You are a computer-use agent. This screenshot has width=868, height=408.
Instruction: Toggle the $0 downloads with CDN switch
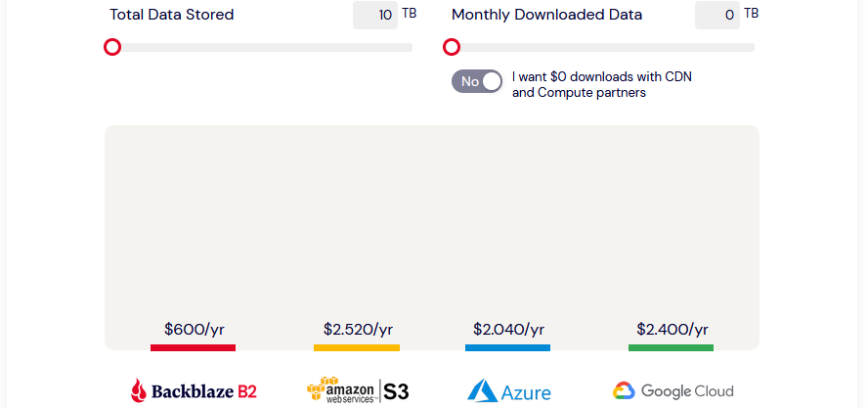477,81
